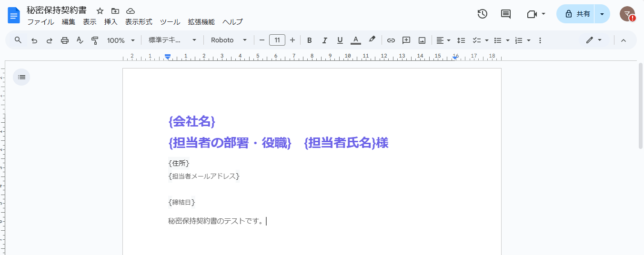The width and height of the screenshot is (644, 255).
Task: Insert a checklist
Action: coord(476,40)
